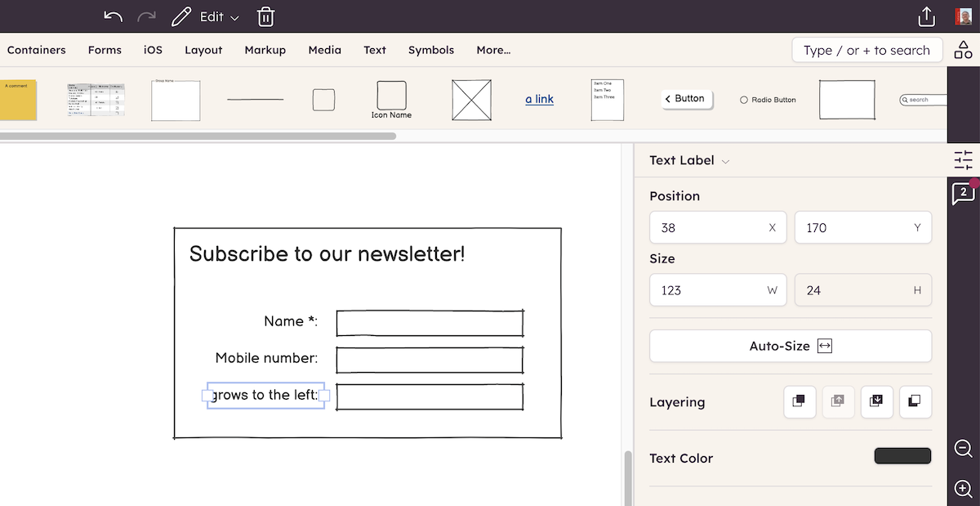Click the user avatar in the top right corner

964,16
